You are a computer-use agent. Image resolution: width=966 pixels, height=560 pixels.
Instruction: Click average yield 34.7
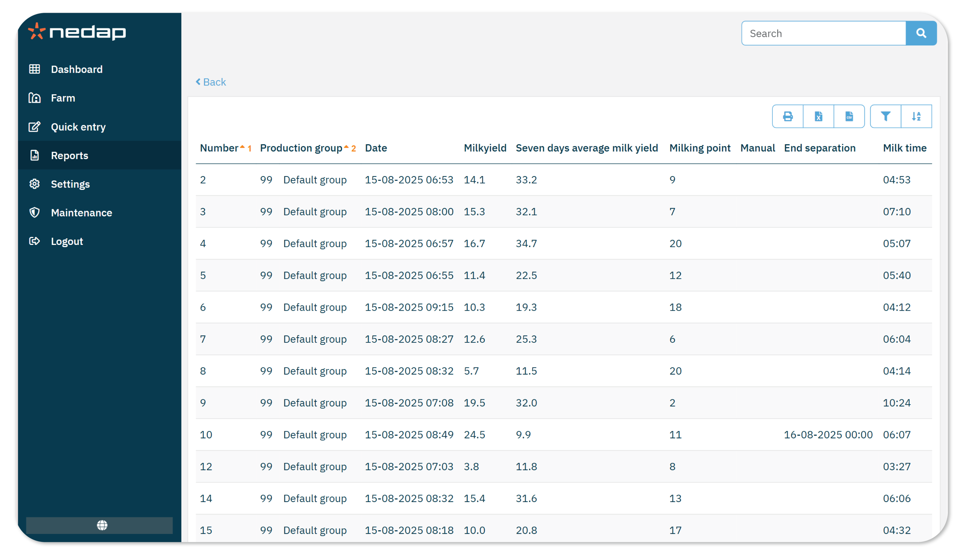pyautogui.click(x=526, y=243)
